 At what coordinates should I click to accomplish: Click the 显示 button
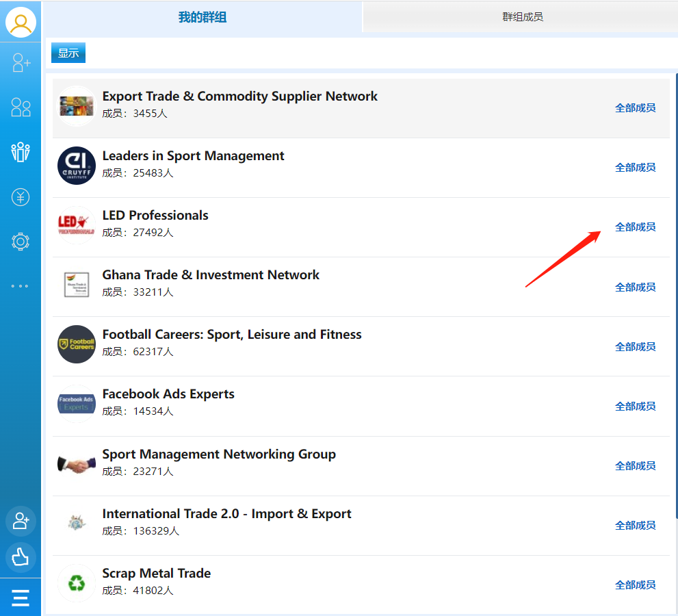(x=68, y=53)
